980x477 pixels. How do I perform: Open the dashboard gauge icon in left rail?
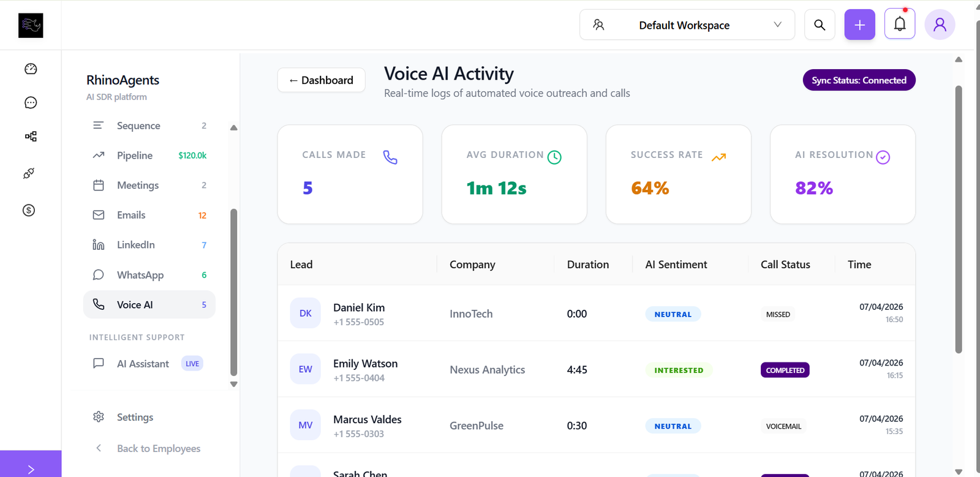31,69
